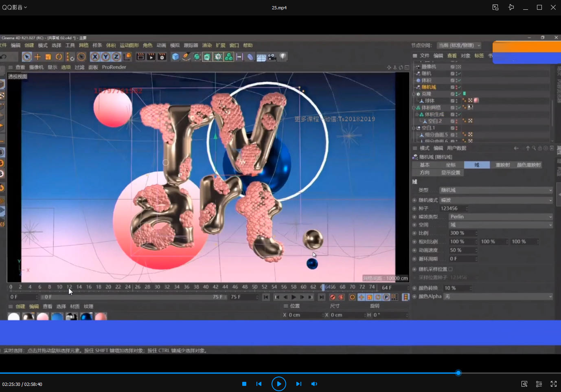Pin the player window on top
This screenshot has height=392, width=561.
click(511, 7)
